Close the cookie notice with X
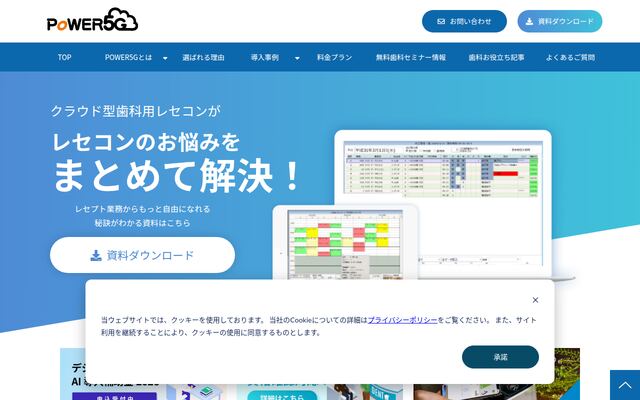 [535, 300]
